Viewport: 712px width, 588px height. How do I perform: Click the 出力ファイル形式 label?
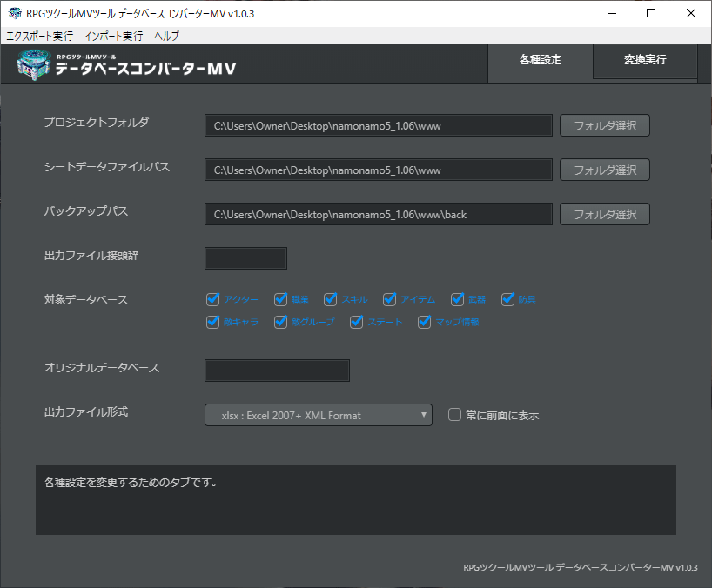tap(86, 412)
